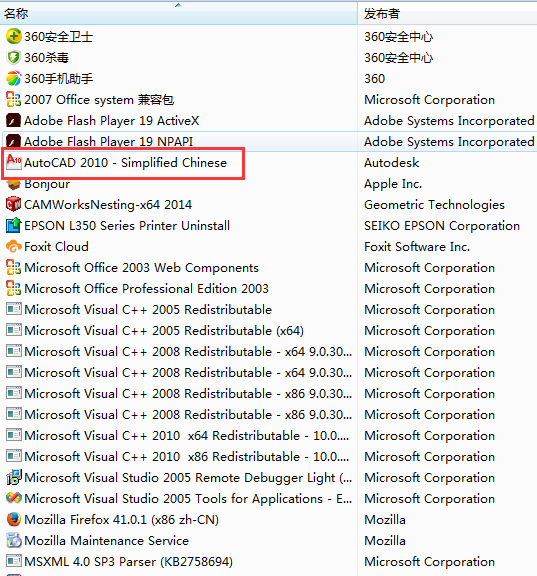Click the AutoCAD 2010 program icon
Image resolution: width=537 pixels, height=576 pixels.
14,162
